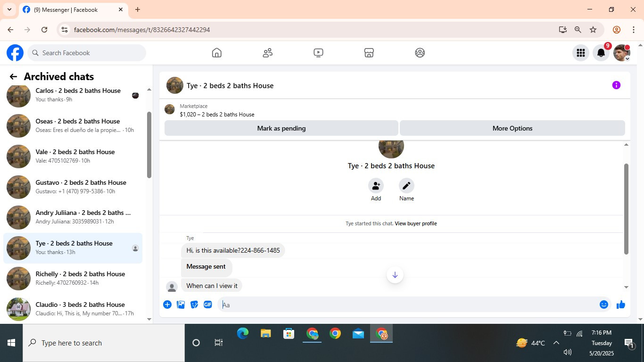Open the Facebook menu grid icon
The width and height of the screenshot is (644, 362).
click(x=581, y=53)
